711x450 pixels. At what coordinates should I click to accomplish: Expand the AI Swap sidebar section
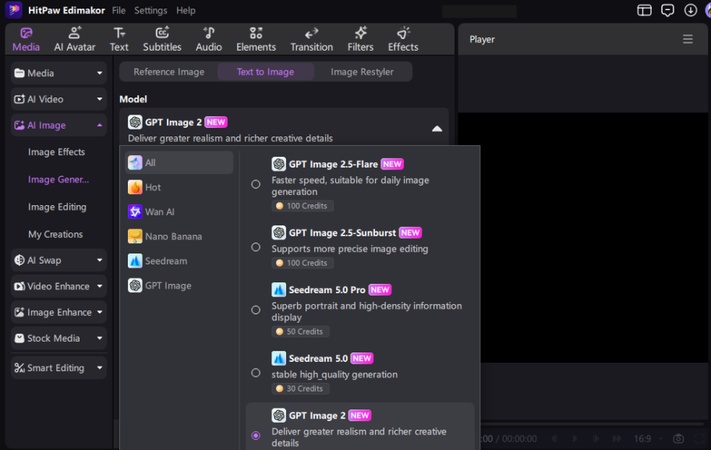click(x=59, y=260)
